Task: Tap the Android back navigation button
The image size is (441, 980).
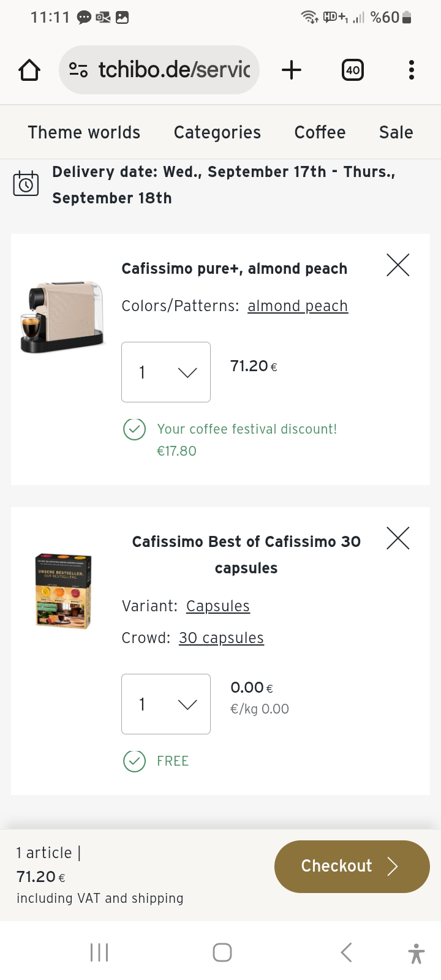Action: click(346, 952)
